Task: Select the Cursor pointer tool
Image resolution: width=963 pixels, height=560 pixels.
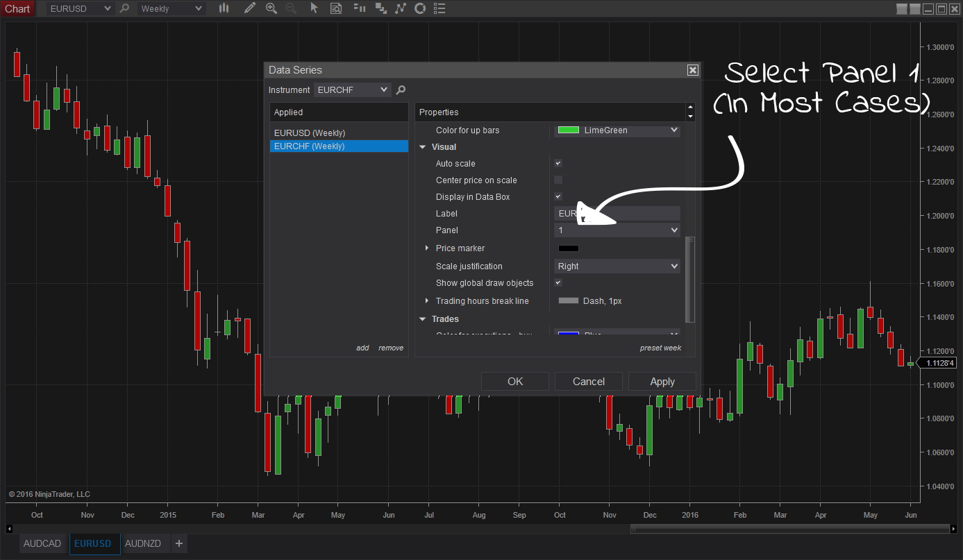Action: (314, 8)
